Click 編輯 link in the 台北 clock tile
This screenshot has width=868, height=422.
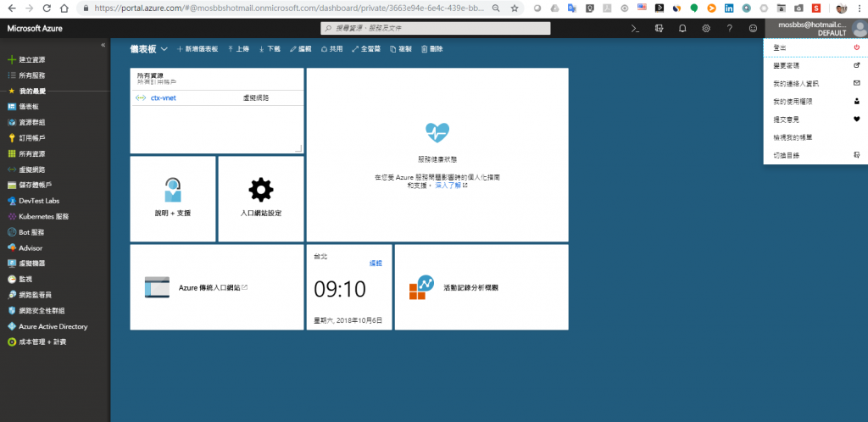(x=376, y=264)
